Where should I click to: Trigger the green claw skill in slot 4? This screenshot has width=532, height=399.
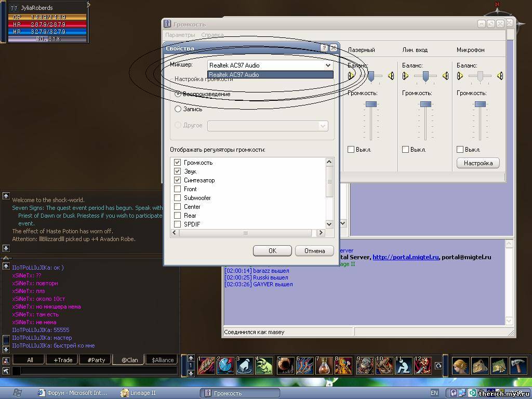pos(264,366)
